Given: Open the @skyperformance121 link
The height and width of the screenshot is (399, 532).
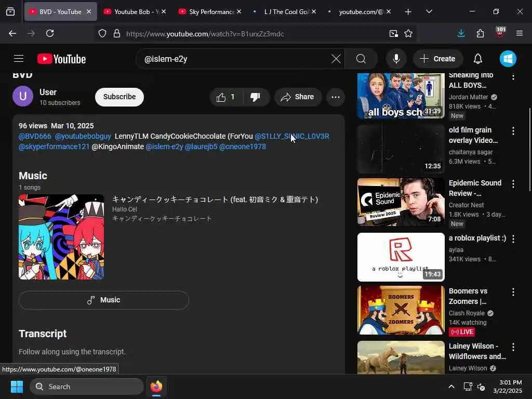Looking at the screenshot, I should tap(54, 147).
